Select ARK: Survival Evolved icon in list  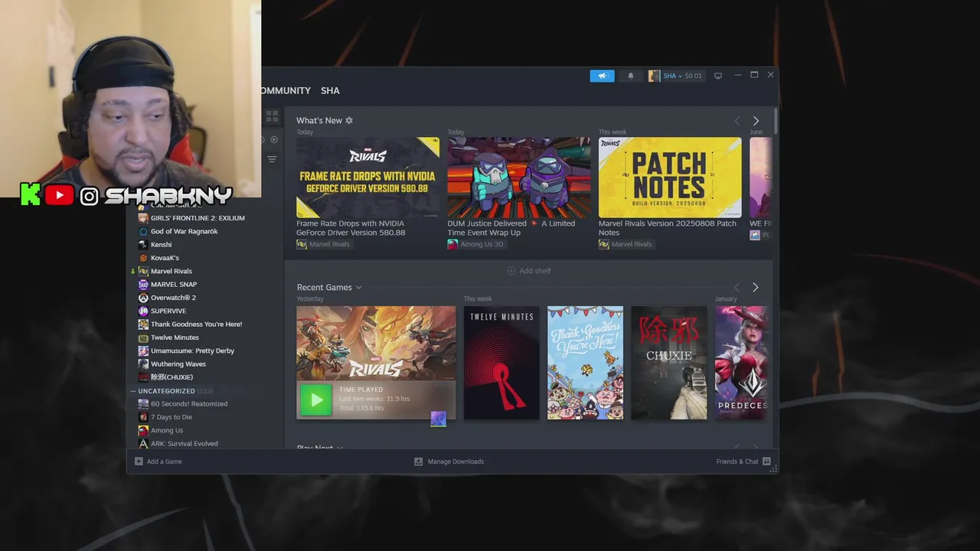(x=143, y=444)
